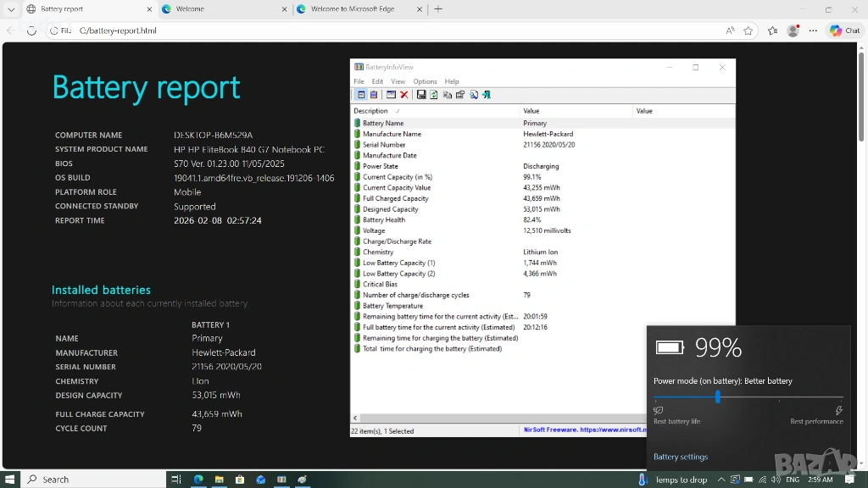Click the Refresh toolbar icon in BatteryInfoView
This screenshot has height=488, width=868.
tap(434, 95)
